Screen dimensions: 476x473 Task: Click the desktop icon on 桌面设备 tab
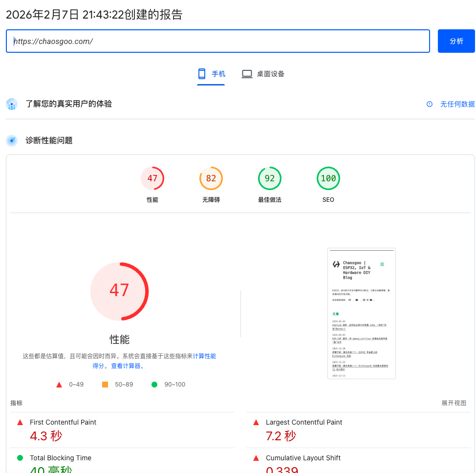click(247, 74)
